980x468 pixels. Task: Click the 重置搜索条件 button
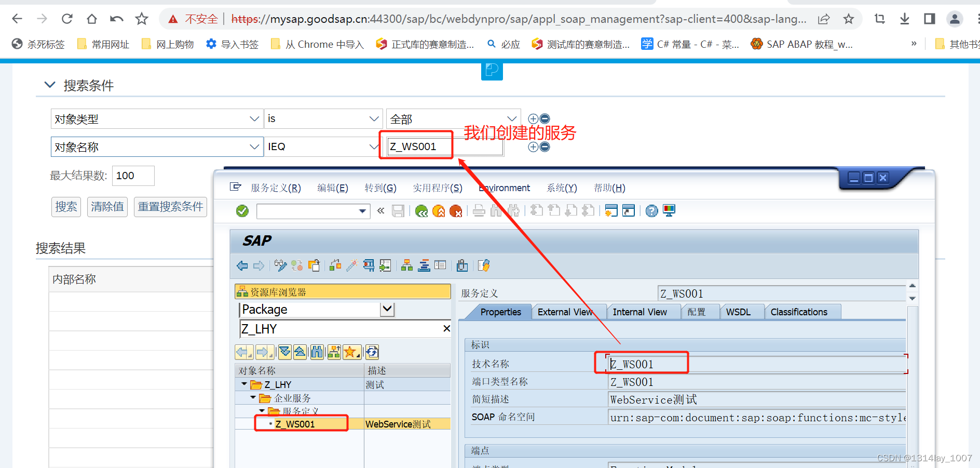tap(170, 207)
